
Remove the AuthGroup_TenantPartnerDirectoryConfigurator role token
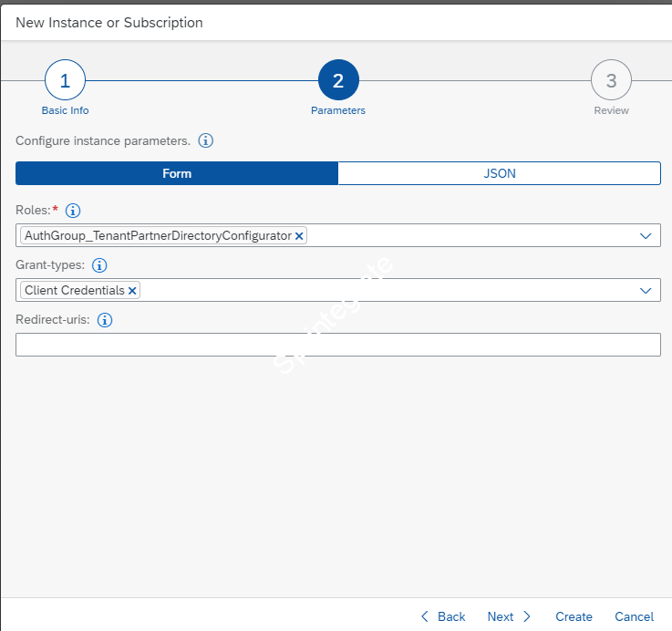click(x=299, y=236)
